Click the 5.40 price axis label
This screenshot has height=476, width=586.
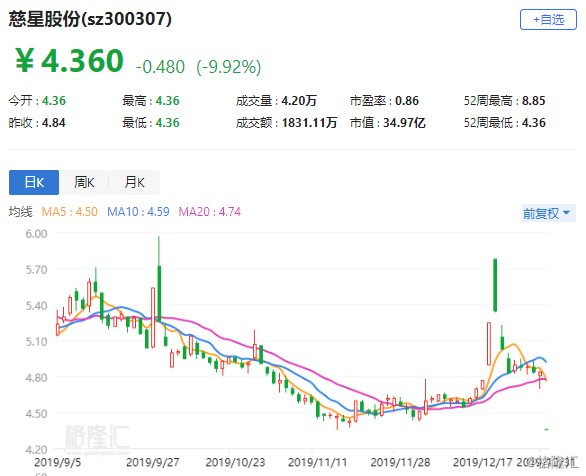[36, 306]
